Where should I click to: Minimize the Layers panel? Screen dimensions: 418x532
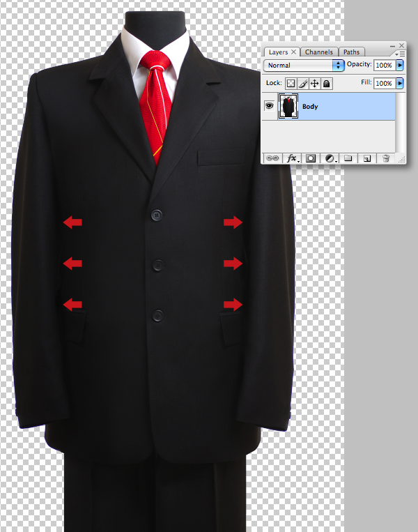pyautogui.click(x=392, y=46)
